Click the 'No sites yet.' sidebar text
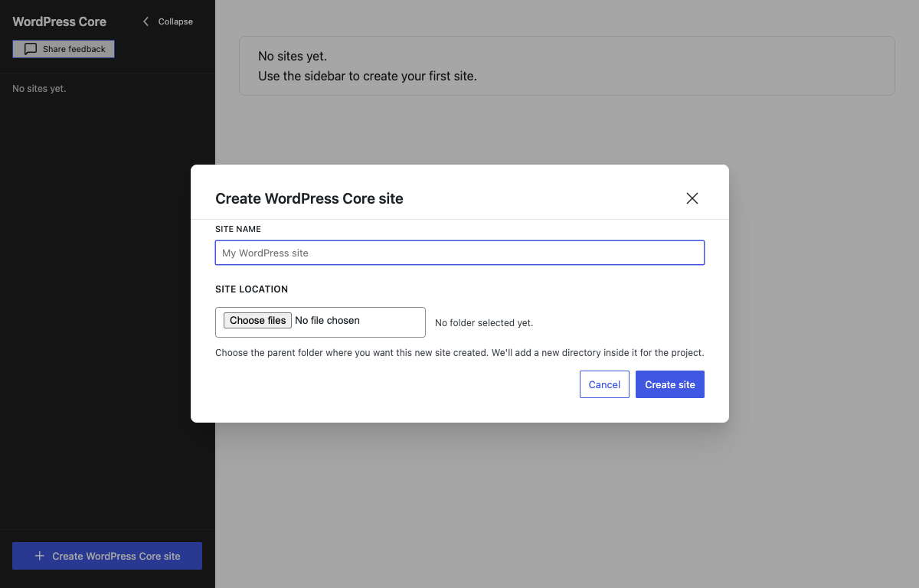Image resolution: width=919 pixels, height=588 pixels. click(39, 89)
